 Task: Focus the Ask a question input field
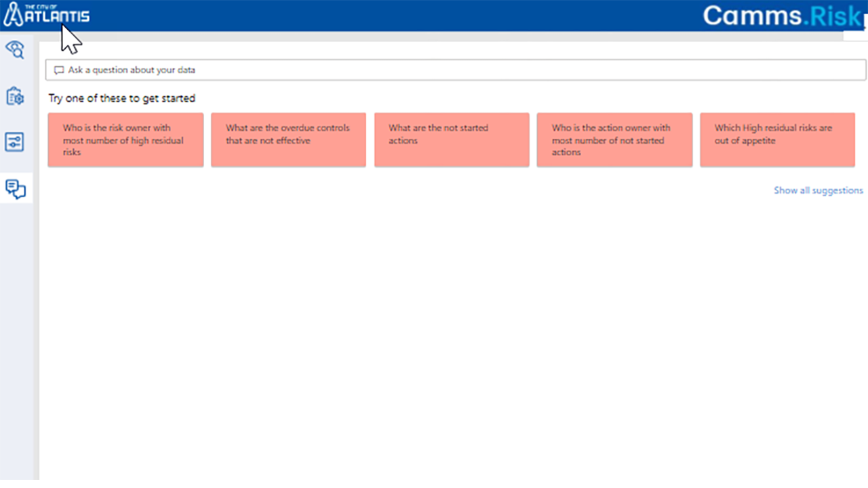click(x=456, y=70)
